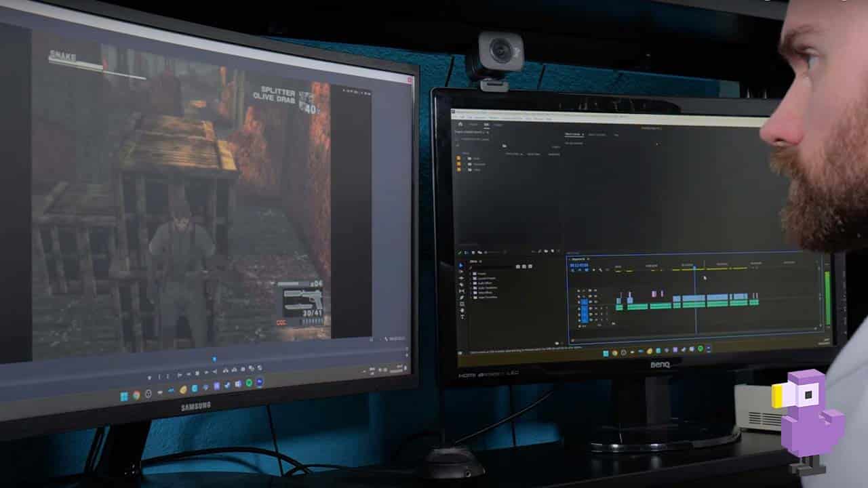Select the Razor tool in Premiere toolbar

click(461, 285)
